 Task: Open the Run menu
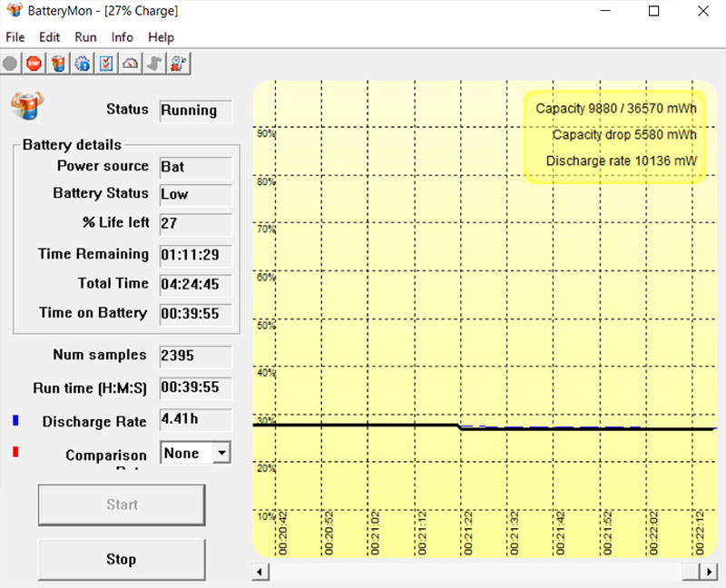click(x=85, y=37)
